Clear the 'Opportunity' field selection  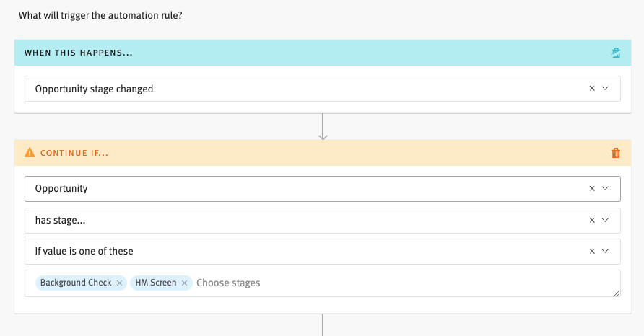point(592,188)
